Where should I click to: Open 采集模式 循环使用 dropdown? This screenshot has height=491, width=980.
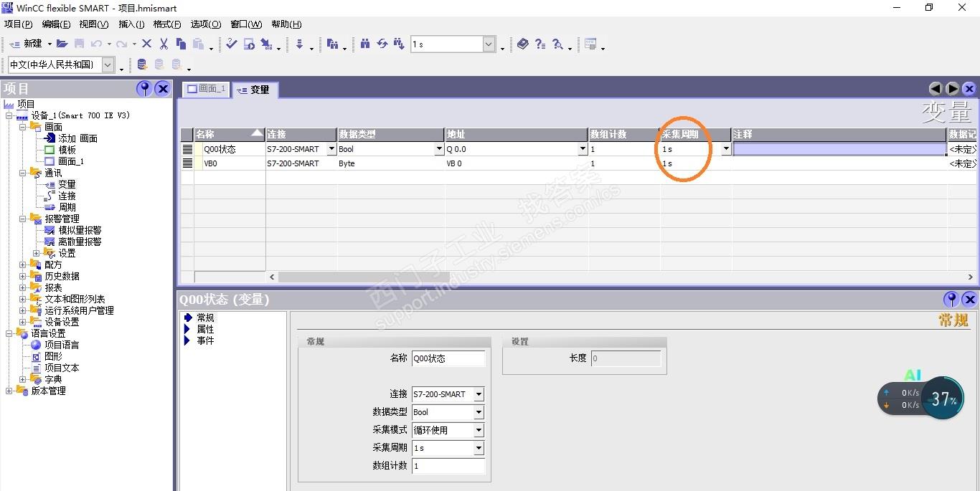point(479,430)
